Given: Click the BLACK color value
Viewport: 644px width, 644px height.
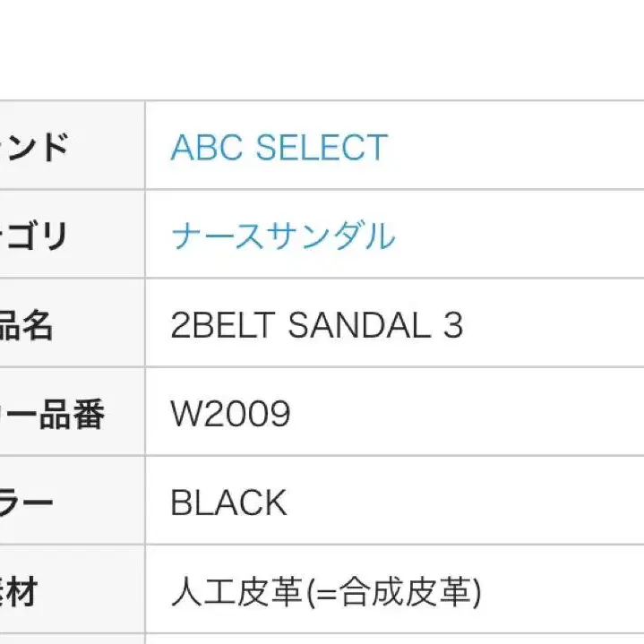Looking at the screenshot, I should pos(228,503).
